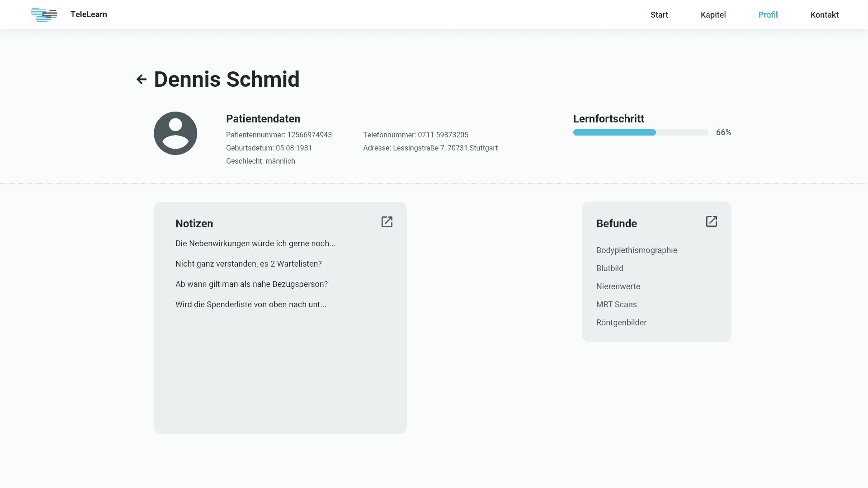Select the Profil menu item

click(x=768, y=15)
